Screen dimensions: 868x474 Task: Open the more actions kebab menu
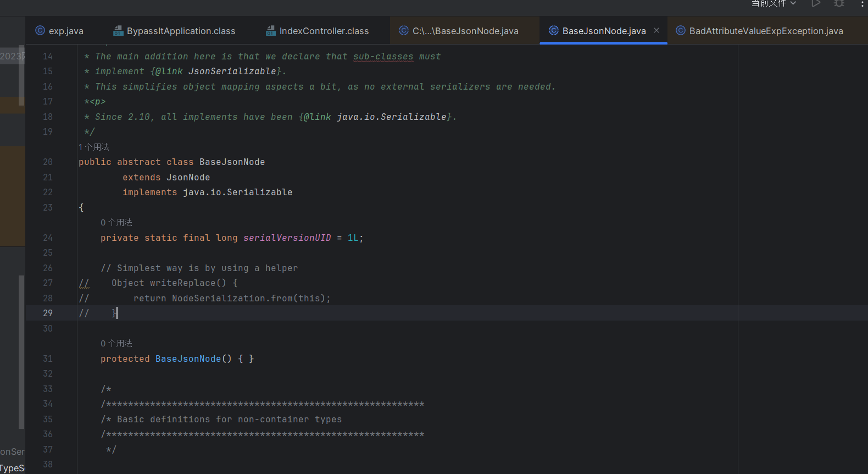[862, 3]
